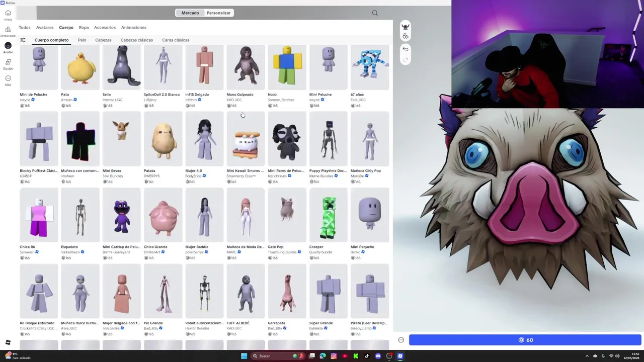This screenshot has height=362, width=644.
Task: Click the 'Mini Pequeño' item title
Action: [x=362, y=247]
